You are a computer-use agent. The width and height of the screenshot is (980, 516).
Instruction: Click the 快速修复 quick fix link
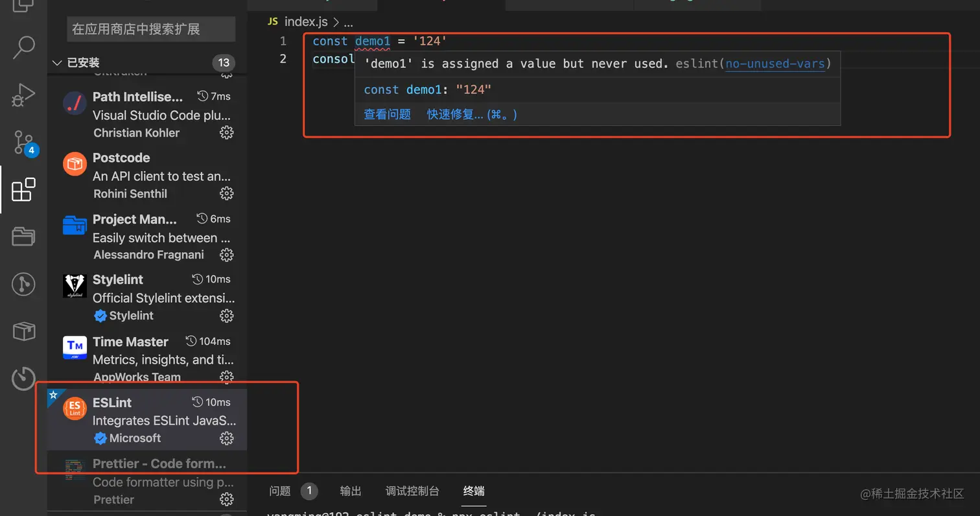tap(472, 114)
